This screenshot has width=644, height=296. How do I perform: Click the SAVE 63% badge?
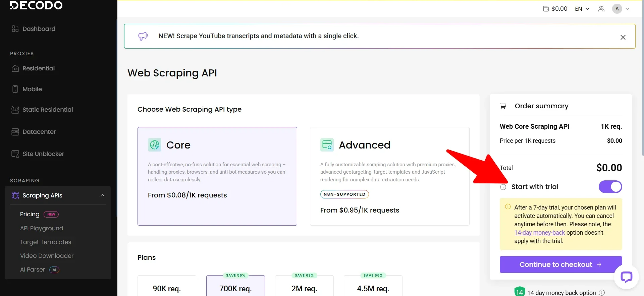[304, 276]
